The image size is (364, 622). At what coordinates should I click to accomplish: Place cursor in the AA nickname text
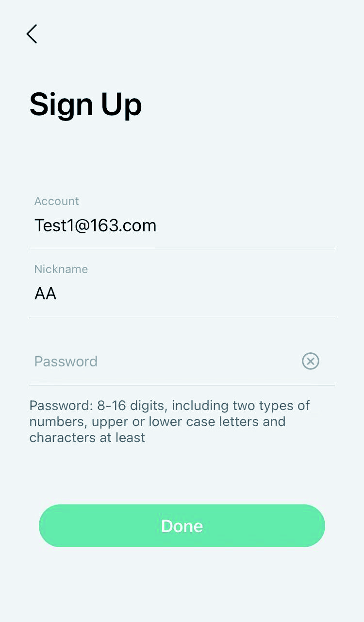(46, 294)
